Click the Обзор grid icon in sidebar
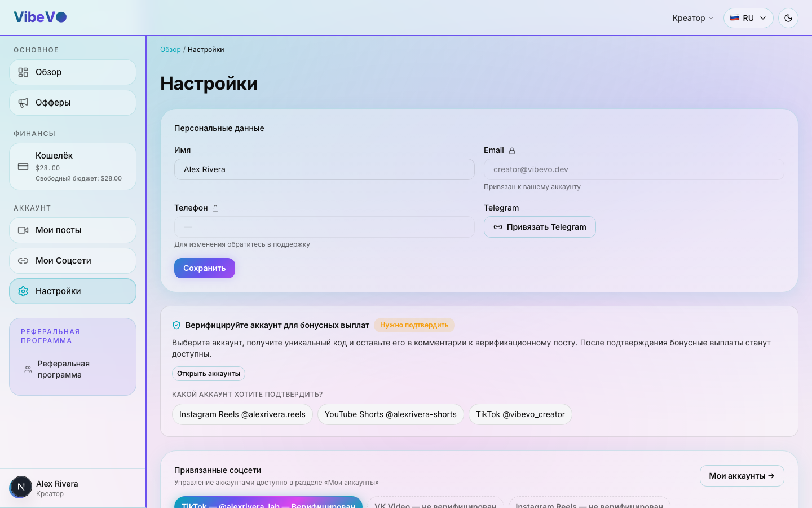Image resolution: width=812 pixels, height=508 pixels. point(23,72)
